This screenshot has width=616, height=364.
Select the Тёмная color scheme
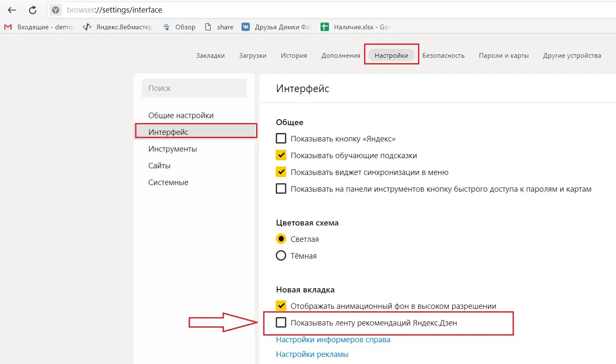pyautogui.click(x=281, y=256)
